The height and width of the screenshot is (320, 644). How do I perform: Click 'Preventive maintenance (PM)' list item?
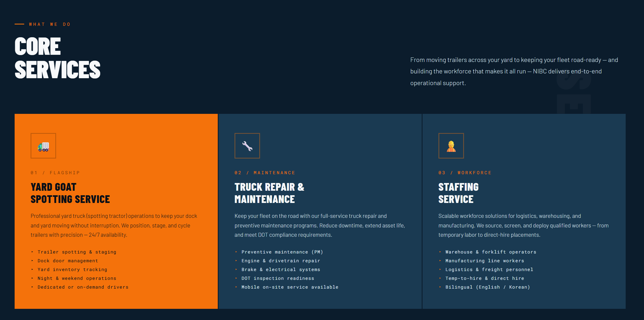click(282, 252)
